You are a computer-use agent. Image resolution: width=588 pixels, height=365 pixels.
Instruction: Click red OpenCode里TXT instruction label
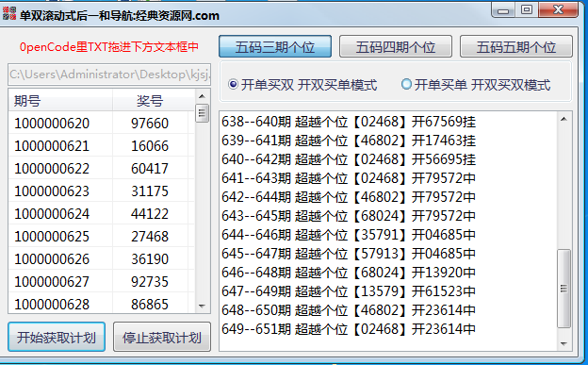(x=108, y=47)
